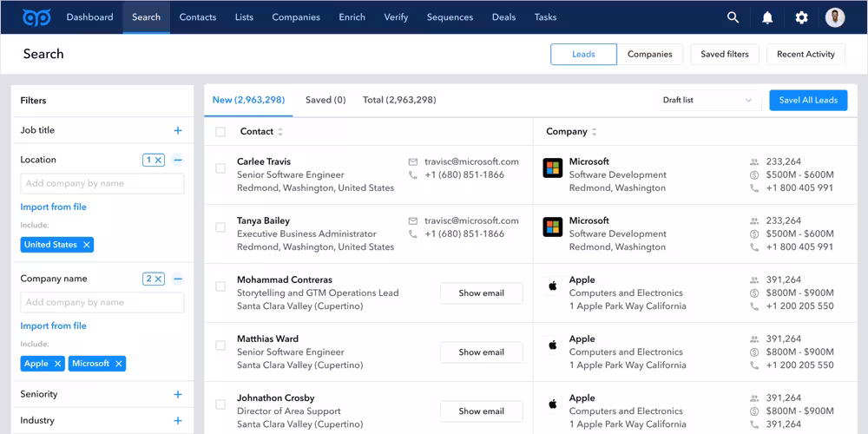
Task: Click the Location name input field
Action: (102, 183)
